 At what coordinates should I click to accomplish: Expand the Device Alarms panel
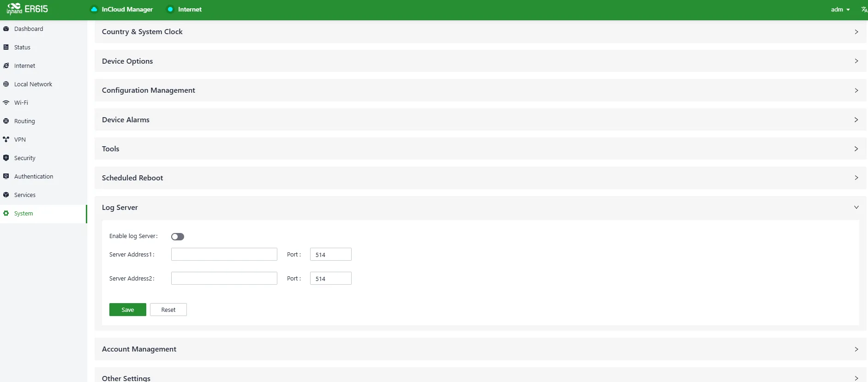click(480, 119)
